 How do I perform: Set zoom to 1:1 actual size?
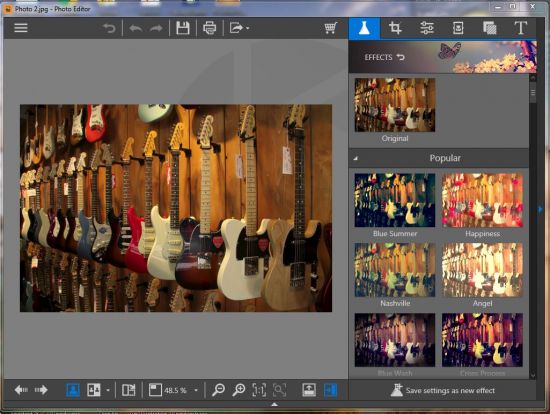[x=259, y=390]
